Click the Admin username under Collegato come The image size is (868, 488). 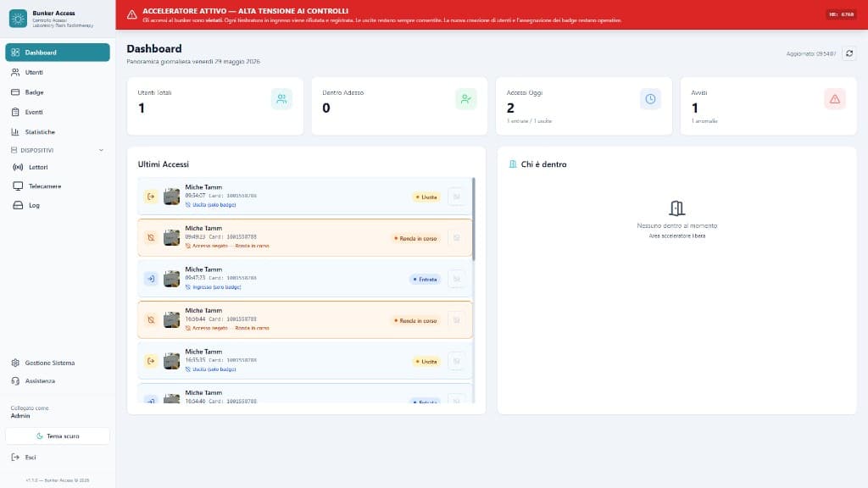(20, 416)
